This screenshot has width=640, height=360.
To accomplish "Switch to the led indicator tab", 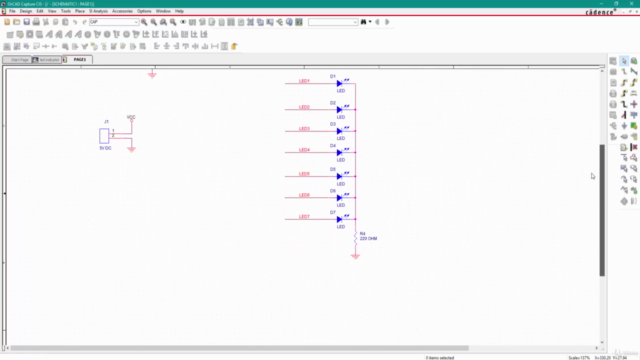I will coord(47,60).
